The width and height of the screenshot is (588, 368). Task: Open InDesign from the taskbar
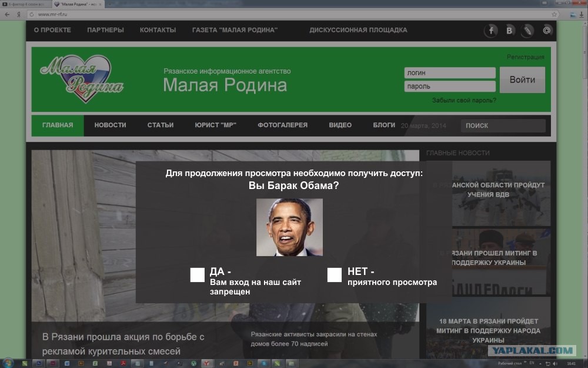point(53,363)
